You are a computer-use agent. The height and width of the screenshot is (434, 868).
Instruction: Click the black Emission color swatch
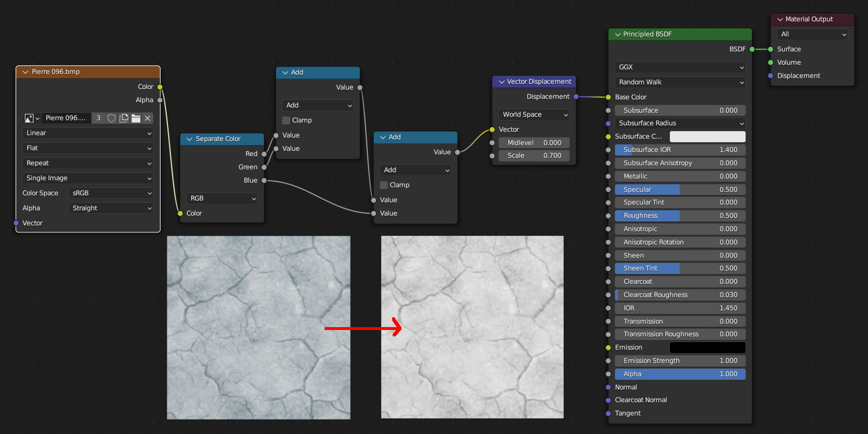point(707,347)
